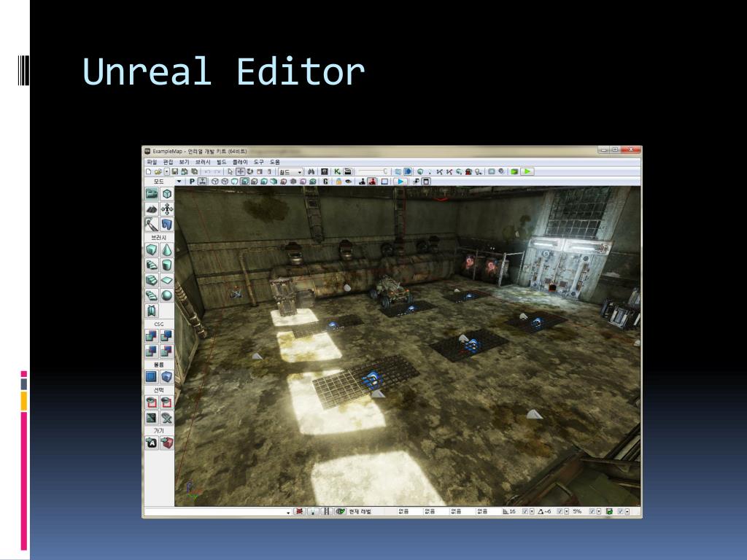747x560 pixels.
Task: Enable Lit view mode in viewport toolbar
Action: [244, 182]
